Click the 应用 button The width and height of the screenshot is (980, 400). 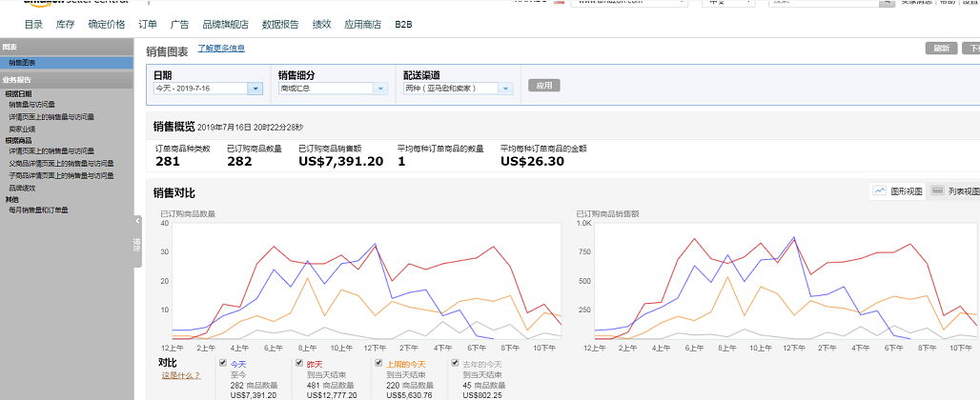(543, 86)
